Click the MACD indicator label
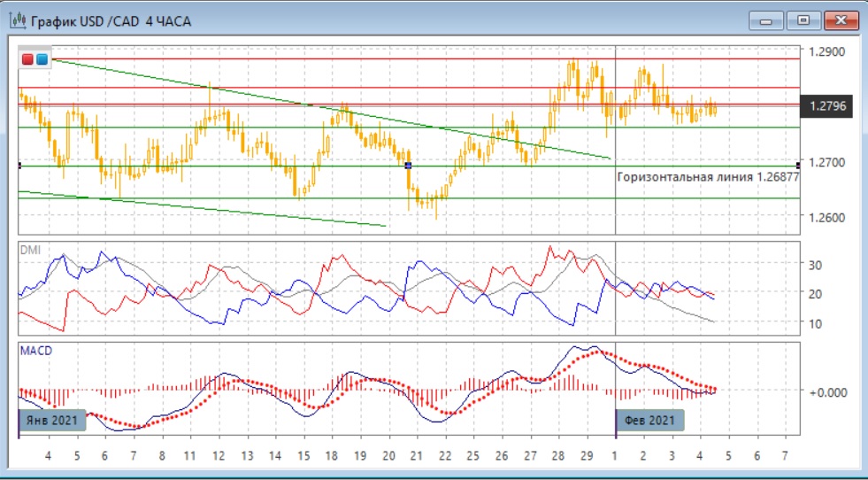Screen dimensions: 868x480 point(35,351)
